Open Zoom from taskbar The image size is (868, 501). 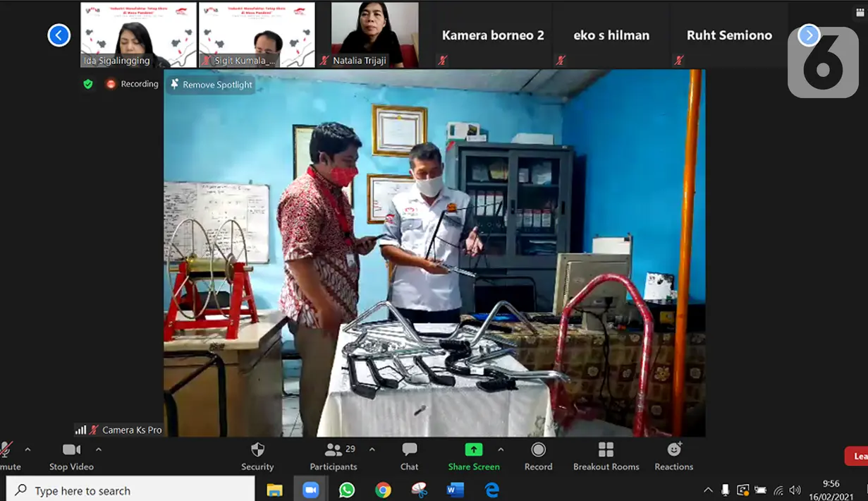coord(310,490)
